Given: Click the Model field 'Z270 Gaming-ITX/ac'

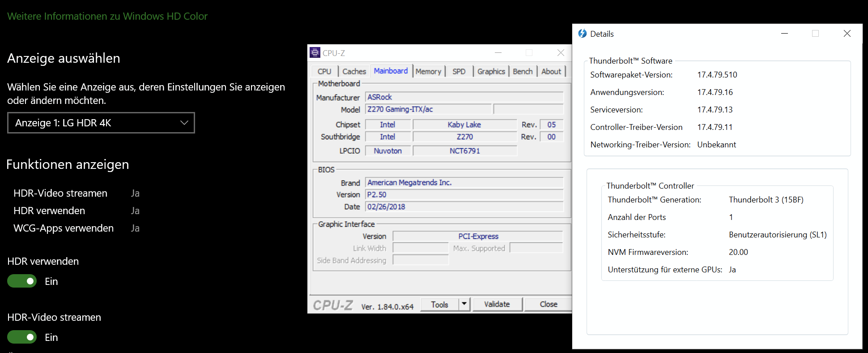Looking at the screenshot, I should (x=429, y=109).
